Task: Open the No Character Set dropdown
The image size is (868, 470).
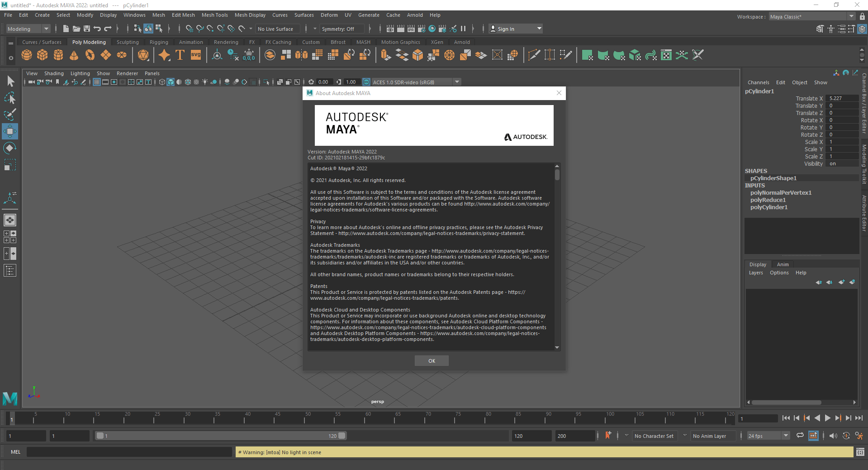Action: 654,436
